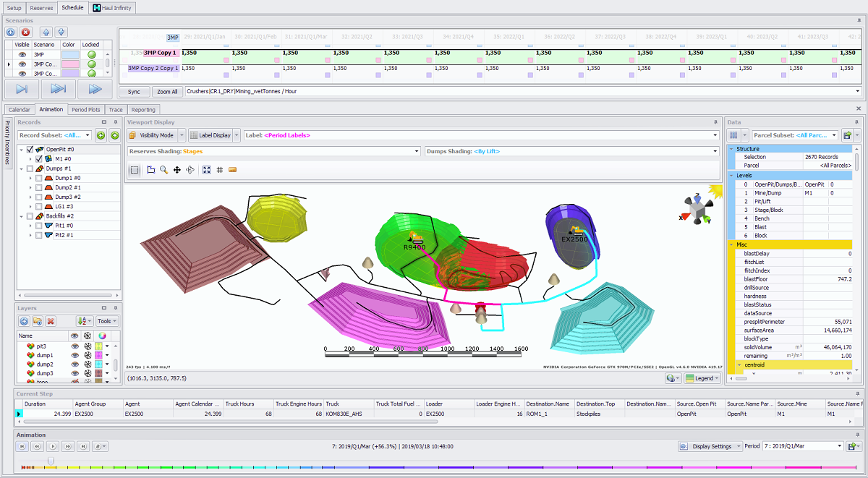Uncheck the OpenPit #0 checkbox

pyautogui.click(x=30, y=150)
